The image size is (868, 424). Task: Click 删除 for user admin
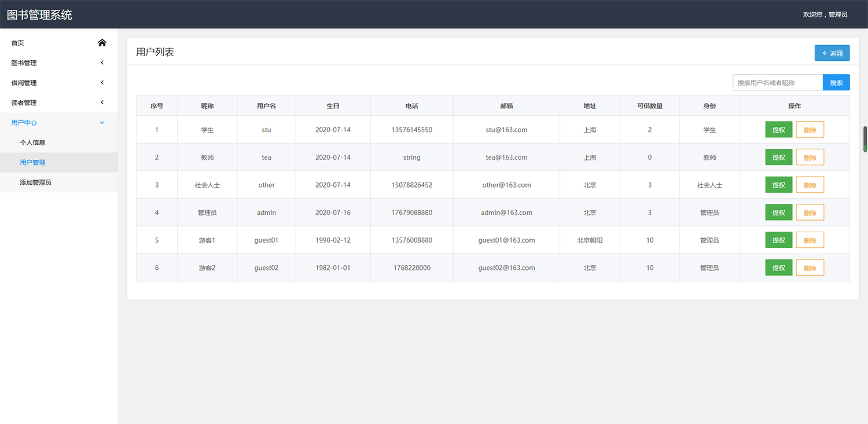click(x=810, y=213)
